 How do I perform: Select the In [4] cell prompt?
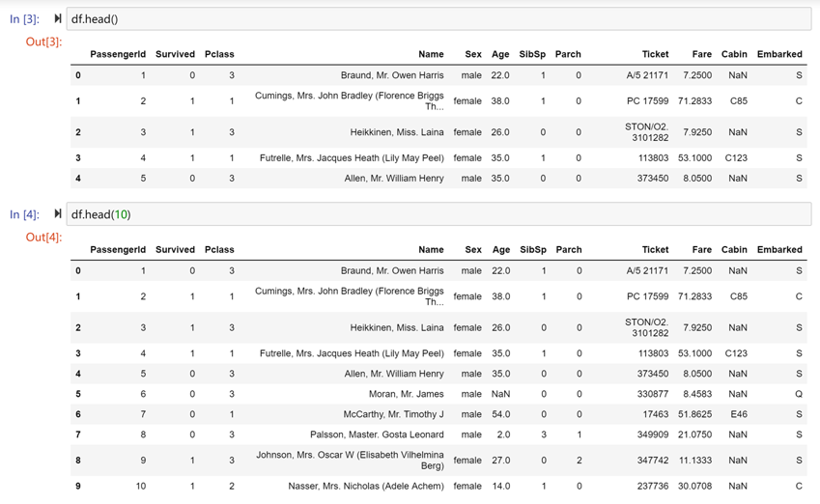tap(24, 214)
